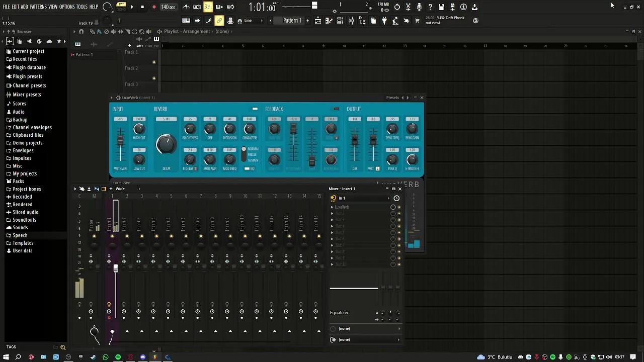Add new pattern with plus next to Pattern 1
This screenshot has height=362, width=644.
click(307, 21)
